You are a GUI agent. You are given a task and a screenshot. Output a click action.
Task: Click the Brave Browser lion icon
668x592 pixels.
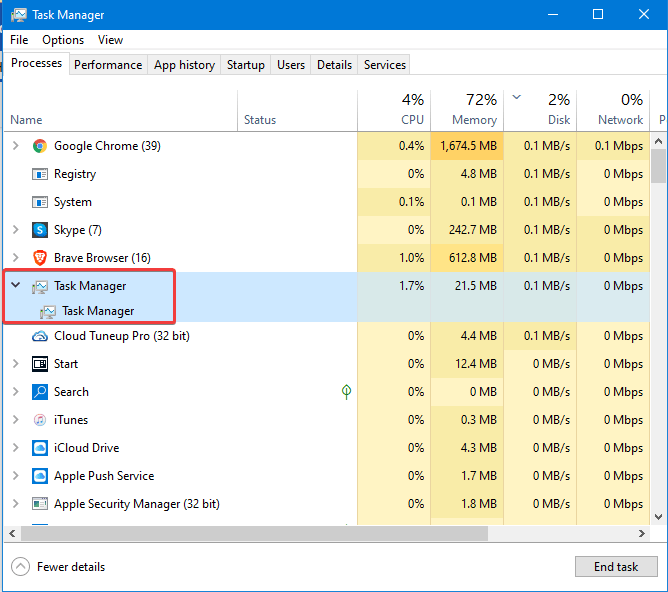point(40,258)
